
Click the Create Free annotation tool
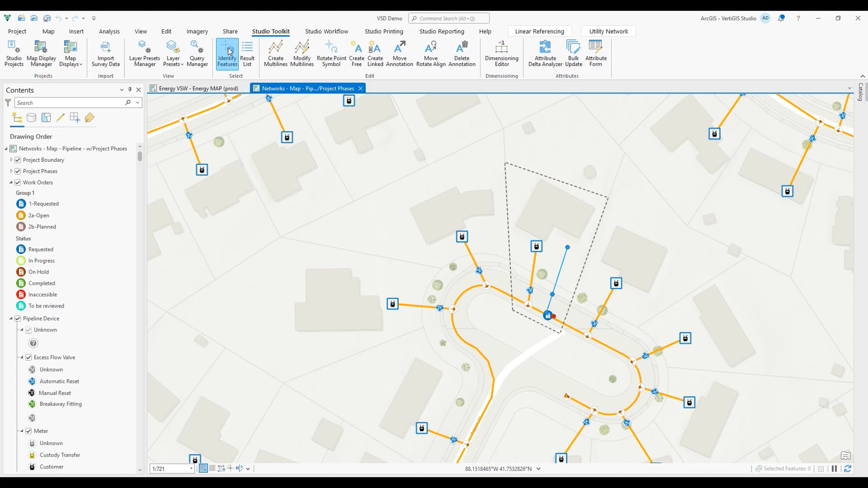[x=357, y=53]
